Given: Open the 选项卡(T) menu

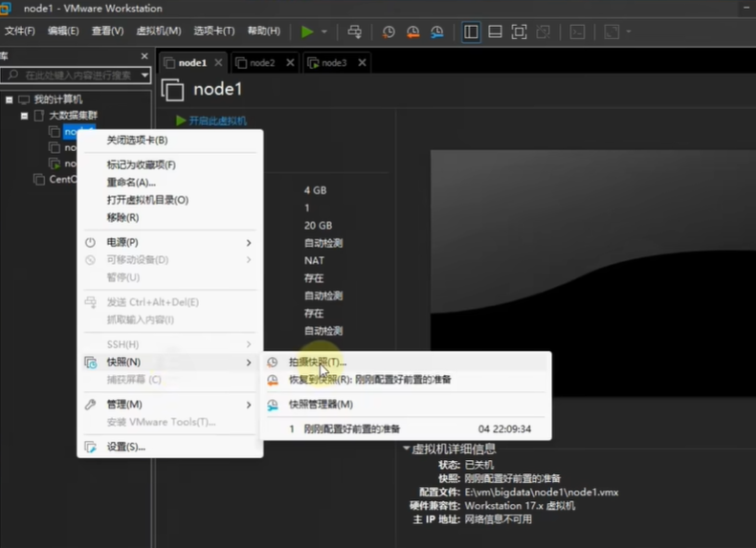Looking at the screenshot, I should coord(214,32).
